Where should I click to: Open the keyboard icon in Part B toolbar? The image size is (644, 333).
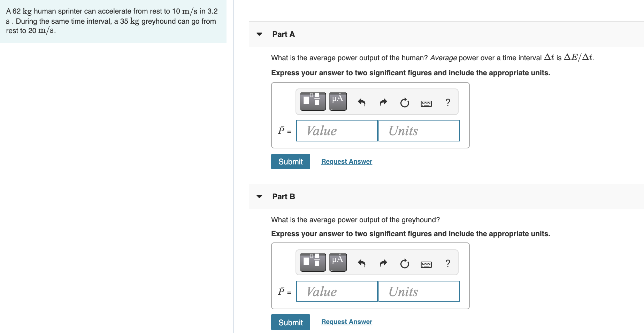[427, 264]
